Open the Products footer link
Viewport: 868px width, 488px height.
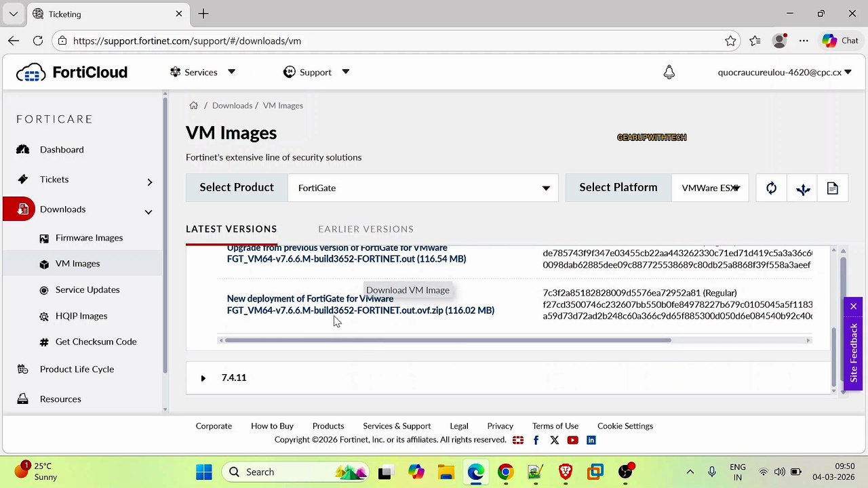coord(328,426)
